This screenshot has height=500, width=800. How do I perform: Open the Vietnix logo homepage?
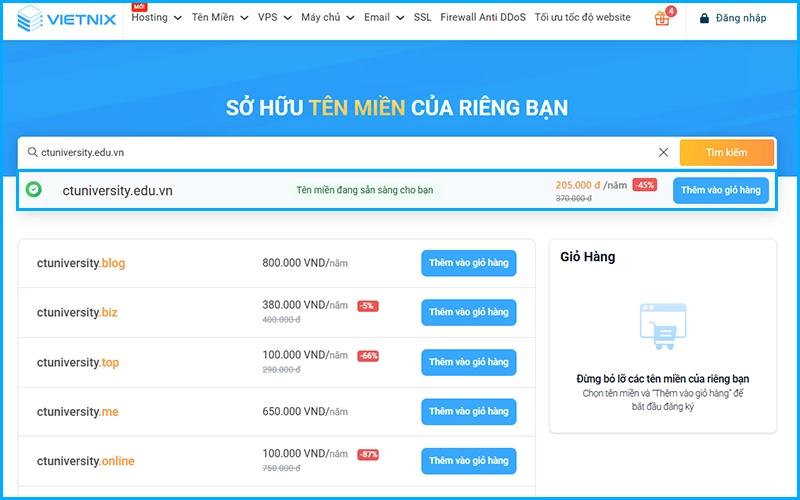(x=66, y=19)
